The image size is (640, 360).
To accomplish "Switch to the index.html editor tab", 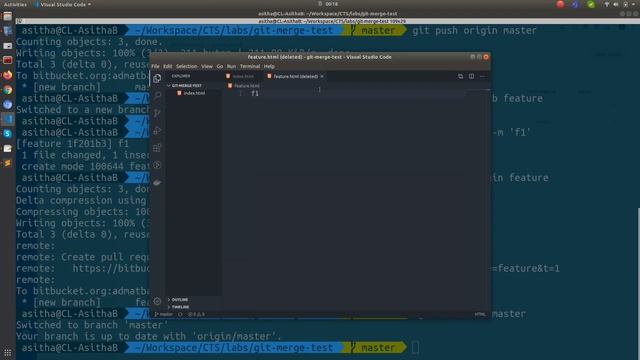I will [x=241, y=76].
